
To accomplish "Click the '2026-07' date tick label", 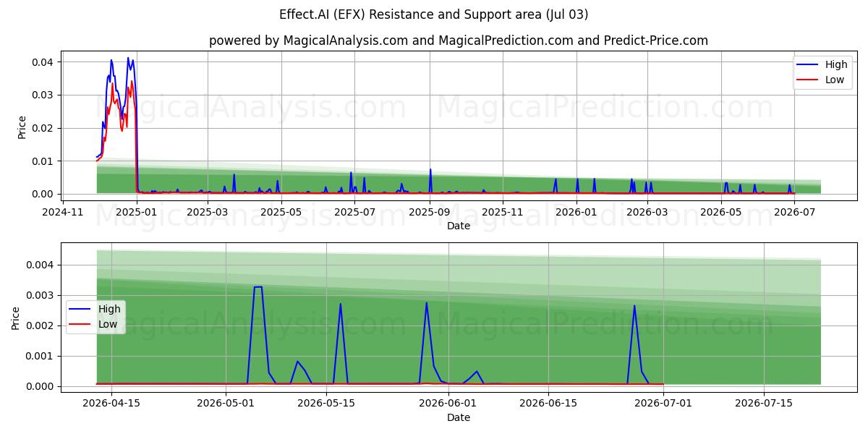I will pos(794,212).
